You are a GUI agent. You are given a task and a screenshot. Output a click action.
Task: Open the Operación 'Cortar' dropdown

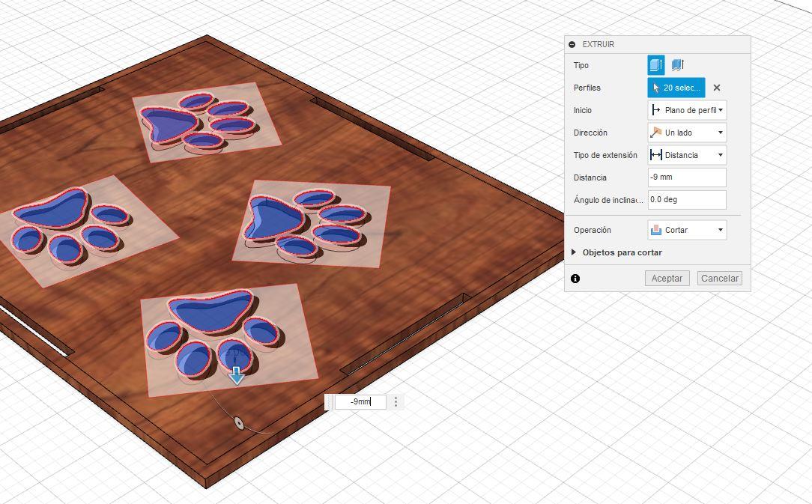(x=687, y=230)
